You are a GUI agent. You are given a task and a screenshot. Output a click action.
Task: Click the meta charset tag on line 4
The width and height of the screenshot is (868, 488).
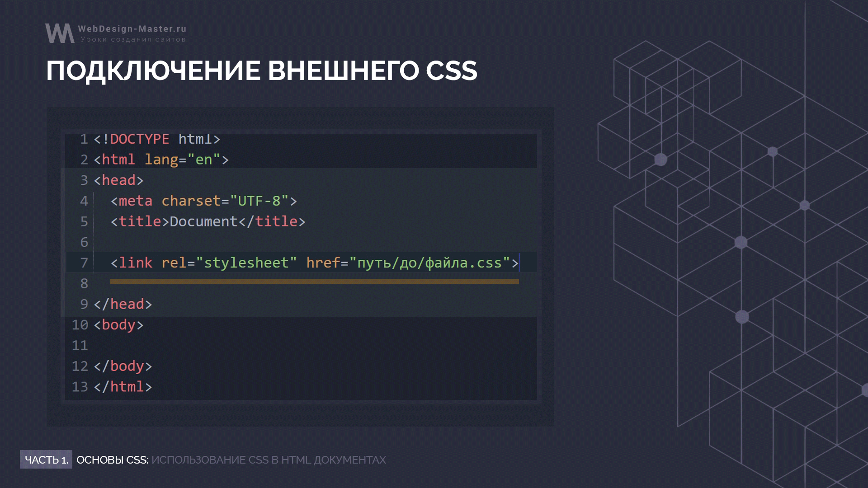[203, 201]
